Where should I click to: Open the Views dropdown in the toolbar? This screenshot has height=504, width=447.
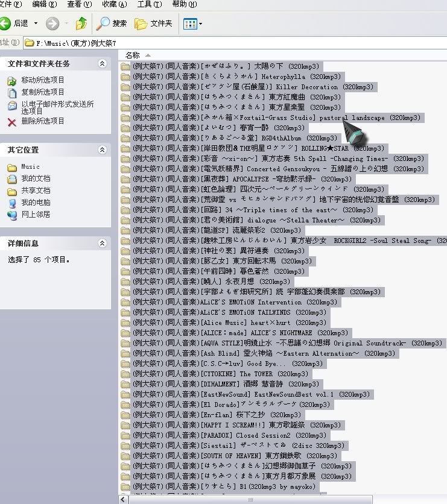[193, 24]
